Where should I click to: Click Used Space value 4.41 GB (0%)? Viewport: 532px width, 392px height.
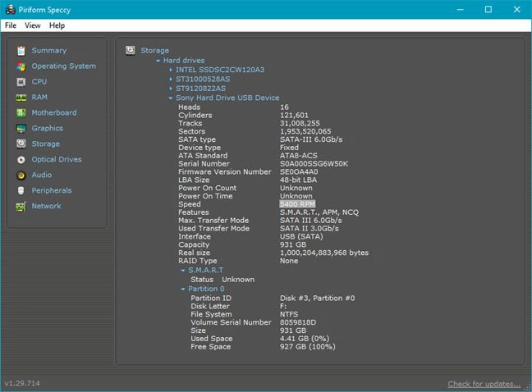click(305, 339)
